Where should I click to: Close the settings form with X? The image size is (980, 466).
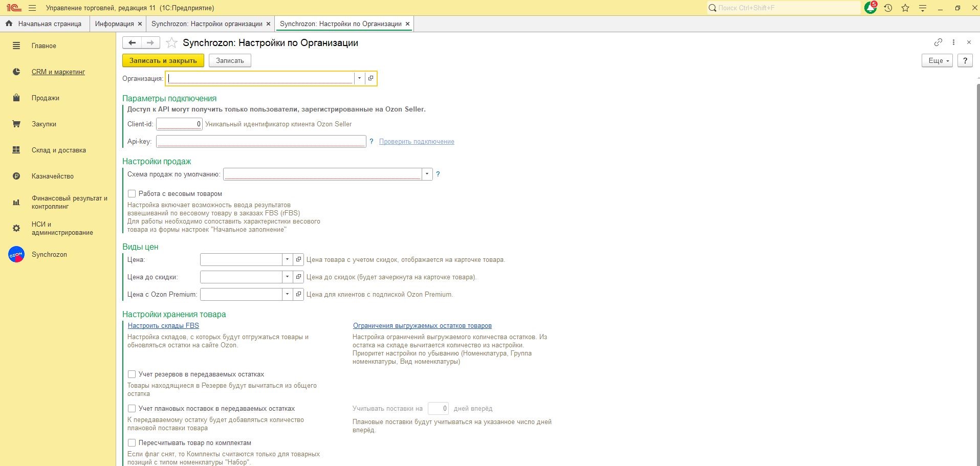[x=969, y=42]
